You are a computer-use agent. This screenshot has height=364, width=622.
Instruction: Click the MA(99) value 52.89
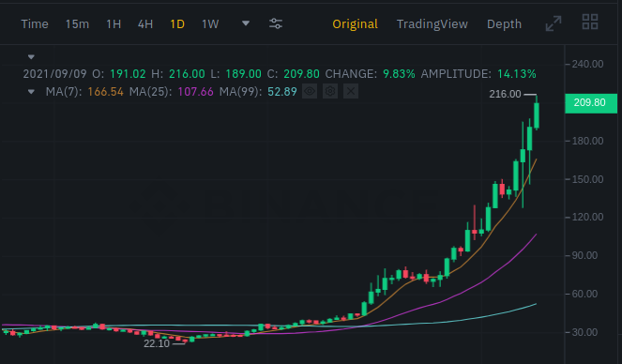tap(282, 92)
